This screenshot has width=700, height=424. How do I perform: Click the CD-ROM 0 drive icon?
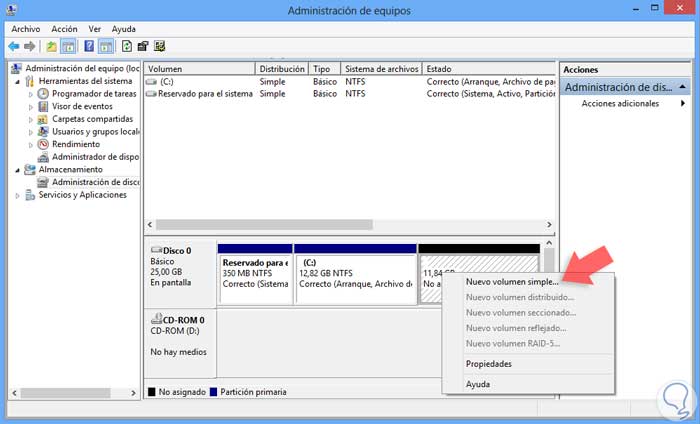[156, 319]
